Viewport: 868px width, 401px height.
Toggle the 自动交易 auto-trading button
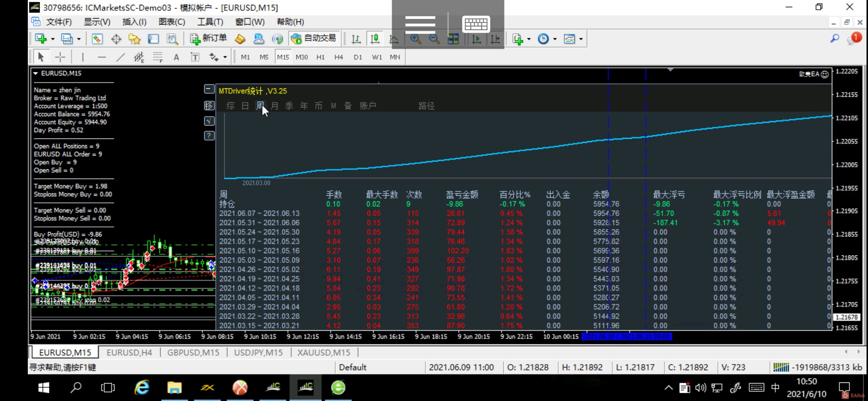coord(314,38)
